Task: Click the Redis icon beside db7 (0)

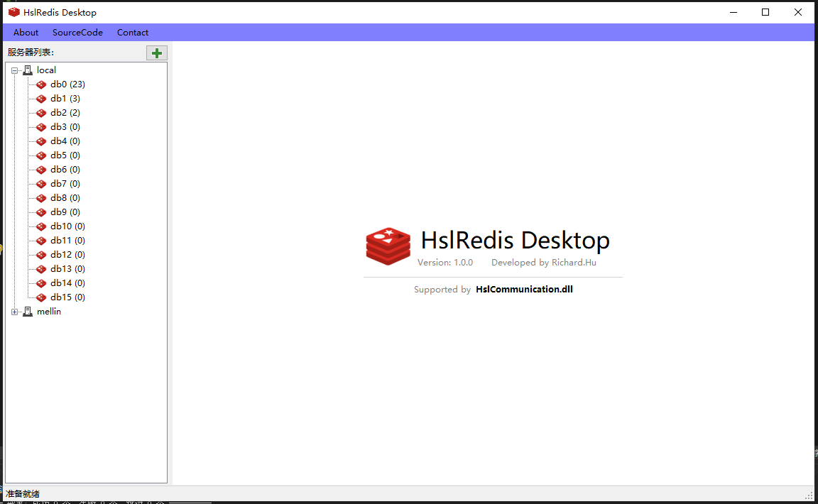Action: (41, 184)
